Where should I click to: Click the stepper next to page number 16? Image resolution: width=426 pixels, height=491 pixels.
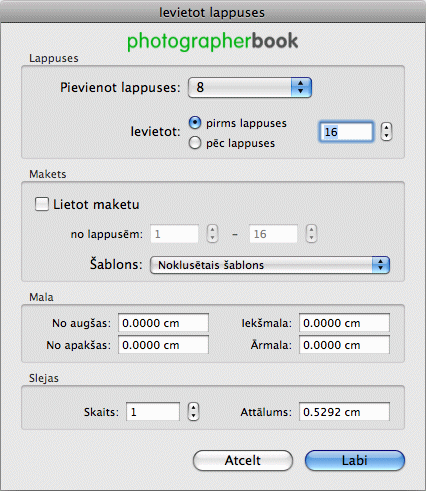coord(386,132)
